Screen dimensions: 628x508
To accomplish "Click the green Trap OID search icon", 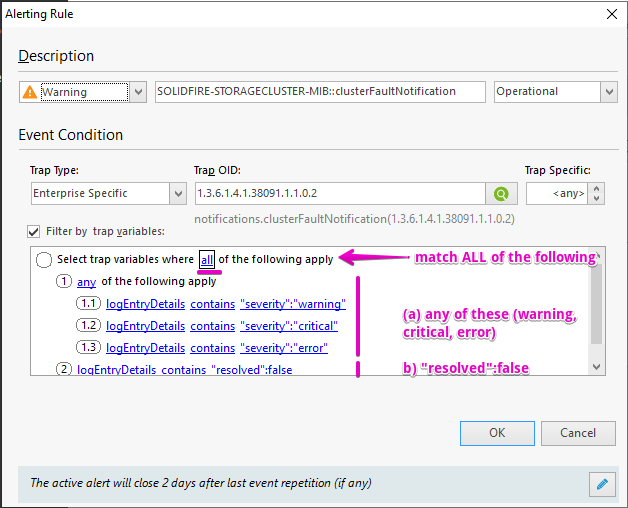I will (x=501, y=194).
